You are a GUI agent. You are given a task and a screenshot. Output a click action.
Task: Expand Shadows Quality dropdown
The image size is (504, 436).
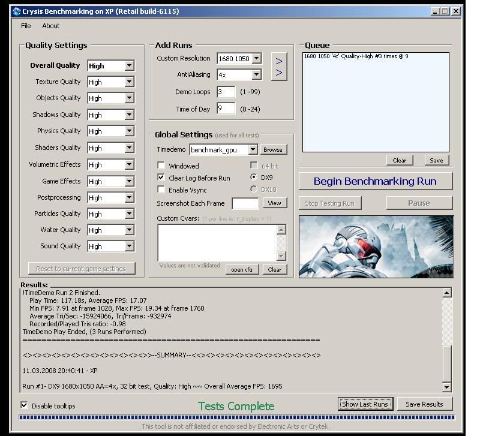129,115
